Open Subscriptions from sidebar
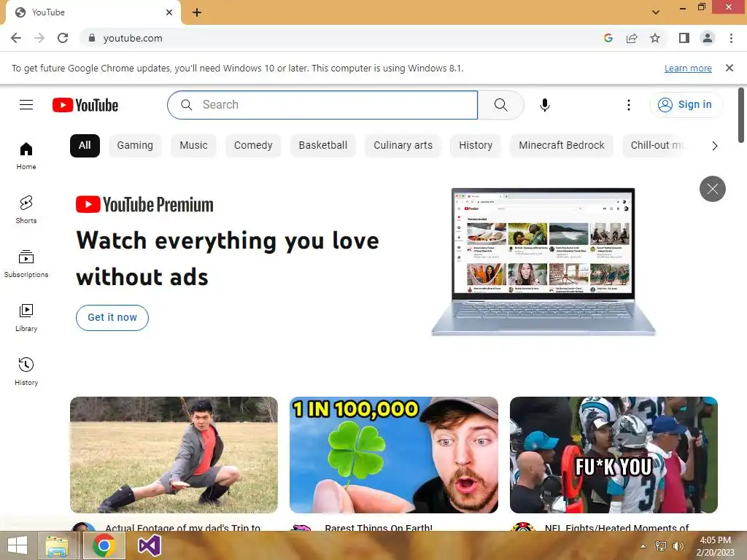Image resolution: width=747 pixels, height=560 pixels. coord(26,263)
